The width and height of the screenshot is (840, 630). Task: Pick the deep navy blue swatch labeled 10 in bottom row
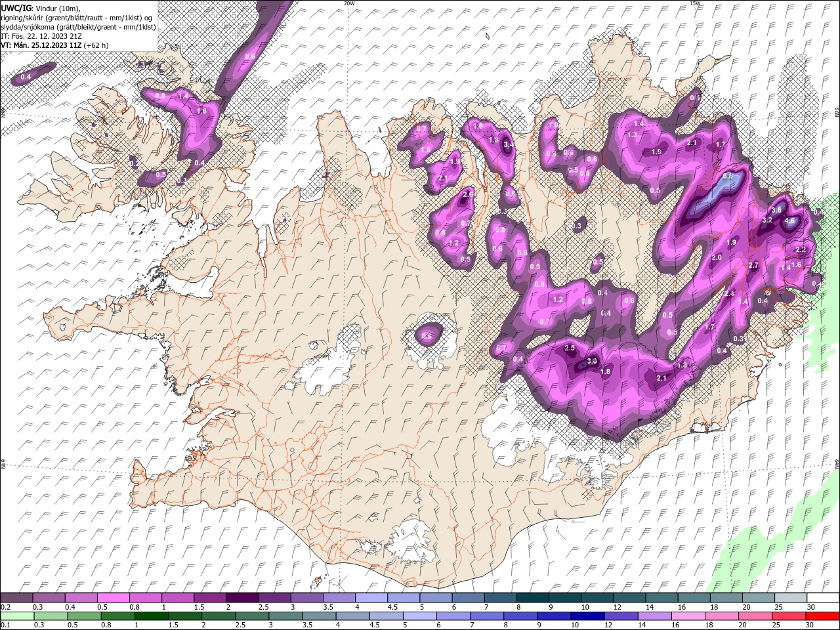coord(587,616)
